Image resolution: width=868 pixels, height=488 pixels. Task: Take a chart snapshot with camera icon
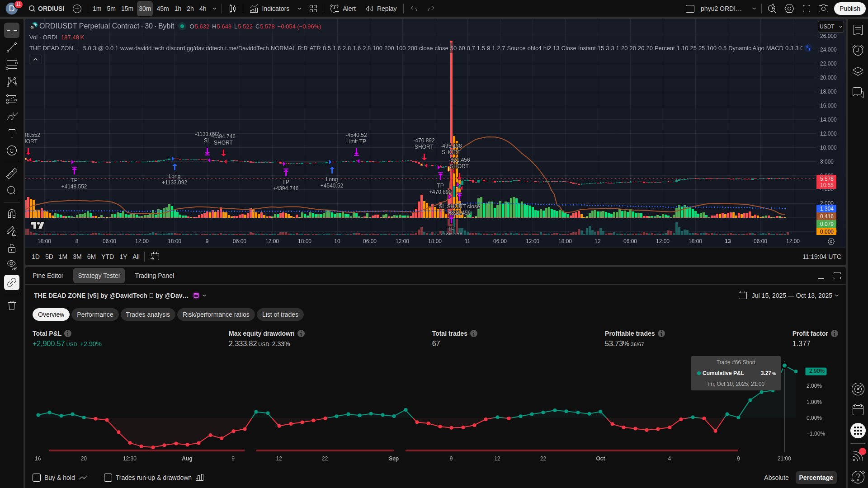click(x=823, y=9)
